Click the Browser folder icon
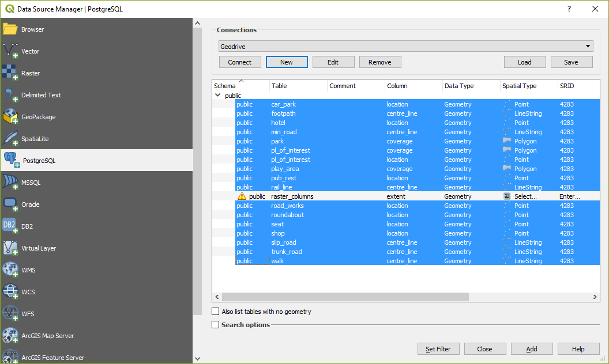609x364 pixels. pyautogui.click(x=10, y=29)
